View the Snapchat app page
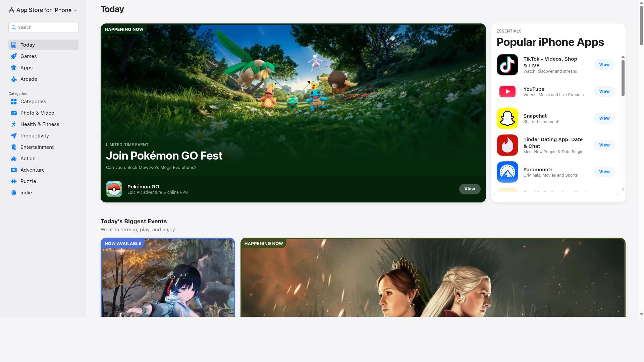This screenshot has width=644, height=362. point(604,118)
